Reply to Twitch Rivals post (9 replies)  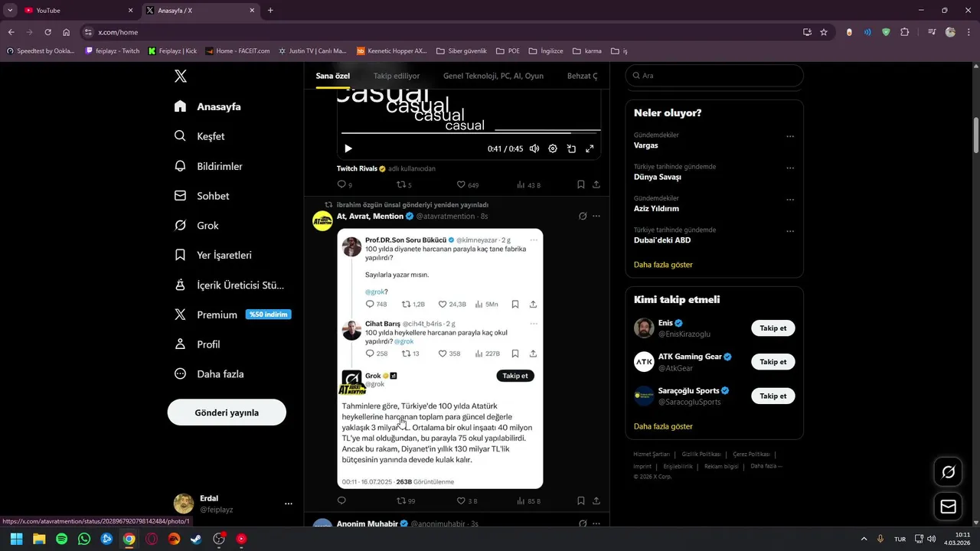[x=345, y=184]
